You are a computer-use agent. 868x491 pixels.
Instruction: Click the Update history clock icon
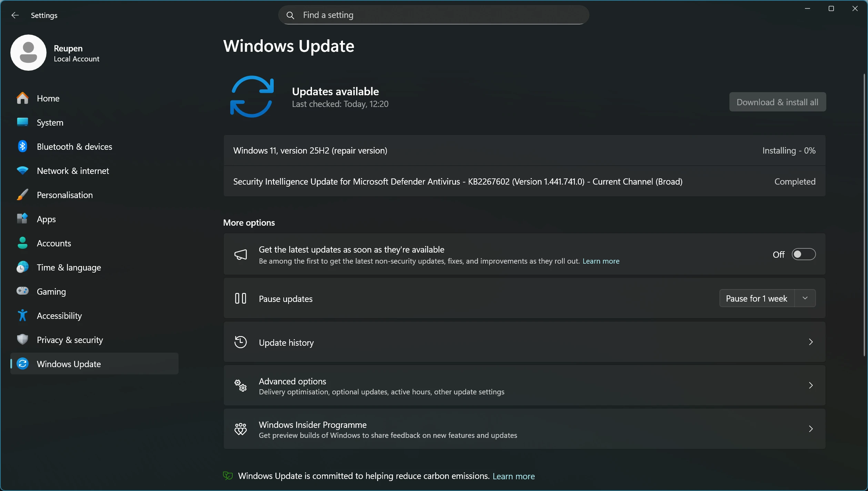(241, 342)
